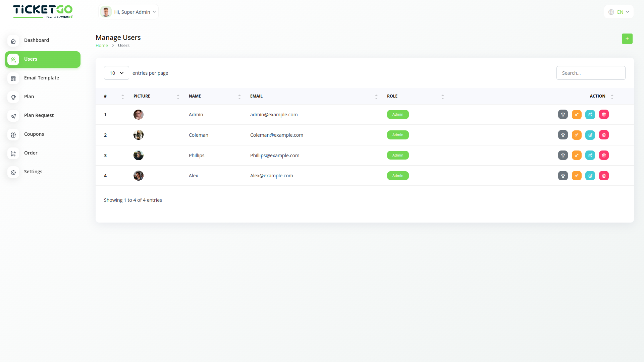644x362 pixels.
Task: Click teal edit icon for Phillips row
Action: (x=590, y=155)
